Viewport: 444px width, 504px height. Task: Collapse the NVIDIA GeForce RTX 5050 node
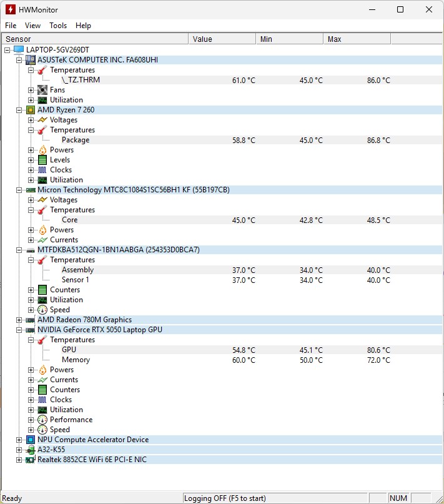pyautogui.click(x=19, y=330)
